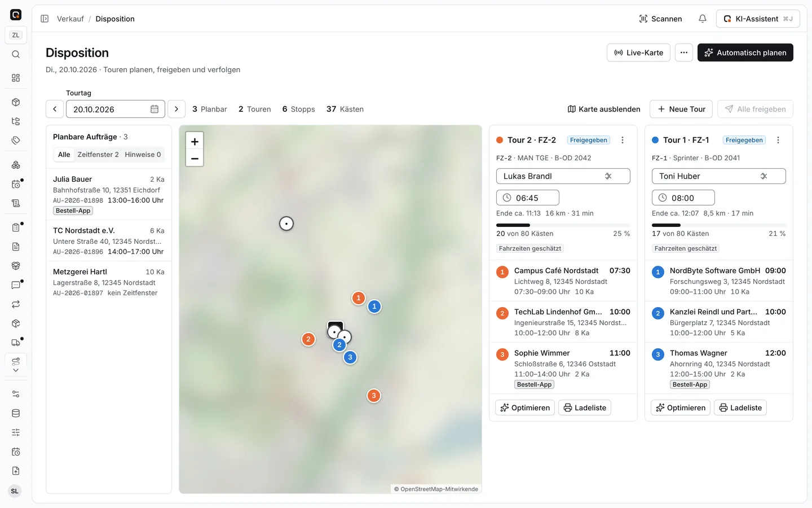Clear driver Lukas Brandl assignment
Image resolution: width=812 pixels, height=508 pixels.
(608, 176)
